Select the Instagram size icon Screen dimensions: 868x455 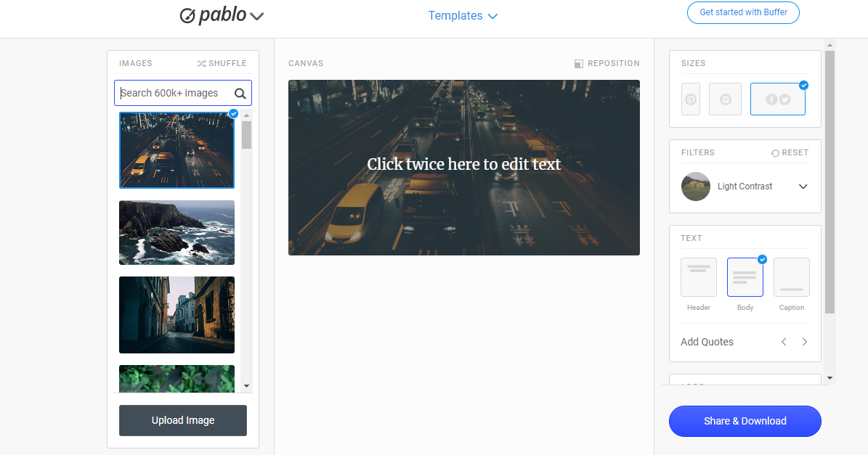tap(725, 99)
